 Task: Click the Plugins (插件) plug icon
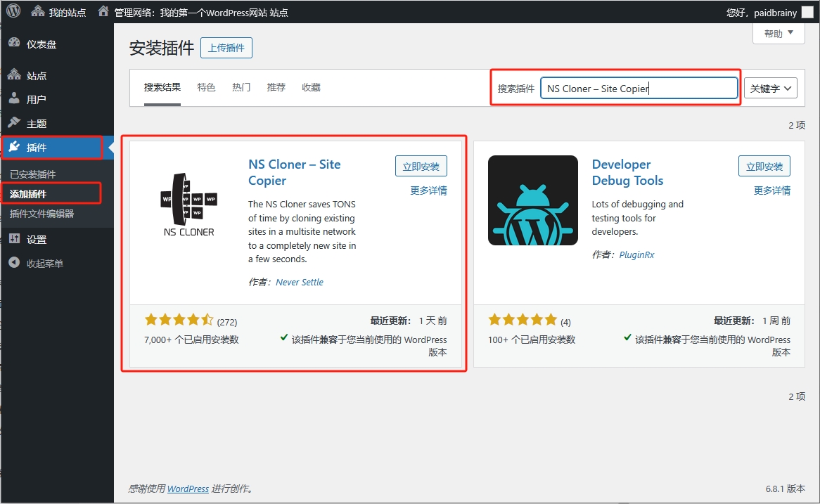point(14,147)
